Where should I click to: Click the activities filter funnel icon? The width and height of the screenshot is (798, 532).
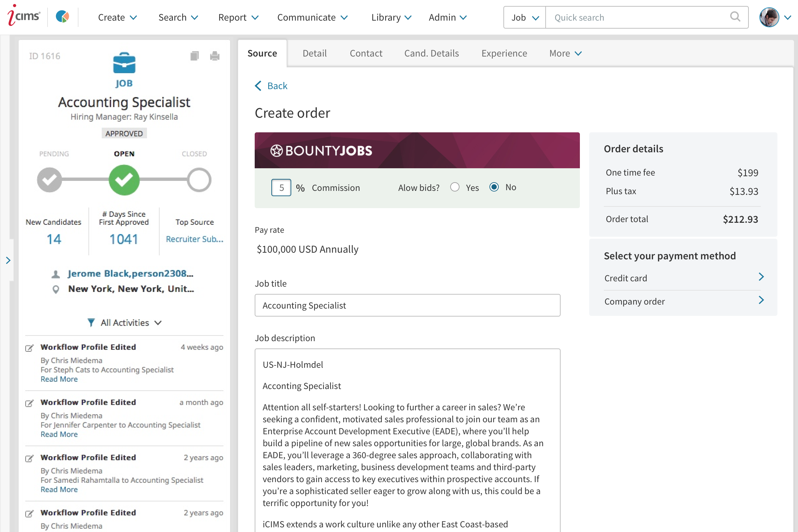coord(91,323)
